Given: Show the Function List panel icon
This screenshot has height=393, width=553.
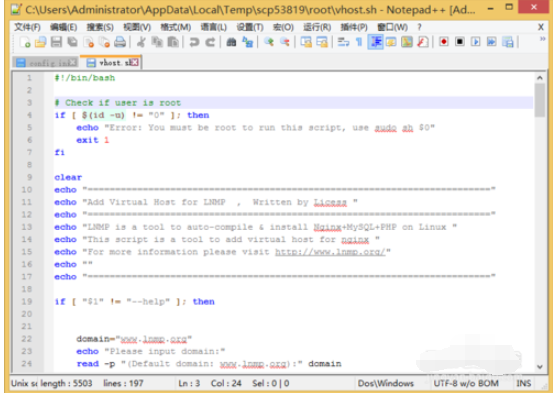Looking at the screenshot, I should (x=423, y=42).
